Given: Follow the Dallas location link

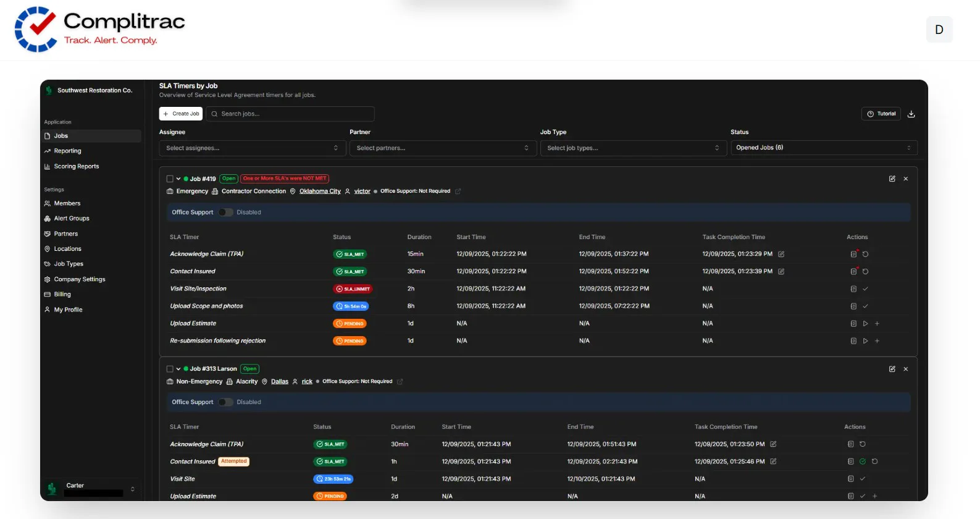Looking at the screenshot, I should tap(280, 381).
